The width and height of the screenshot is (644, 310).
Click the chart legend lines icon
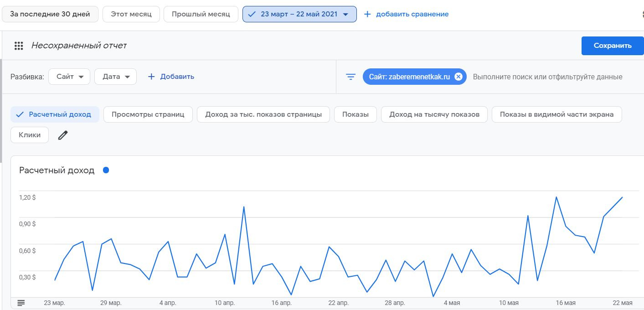point(21,303)
